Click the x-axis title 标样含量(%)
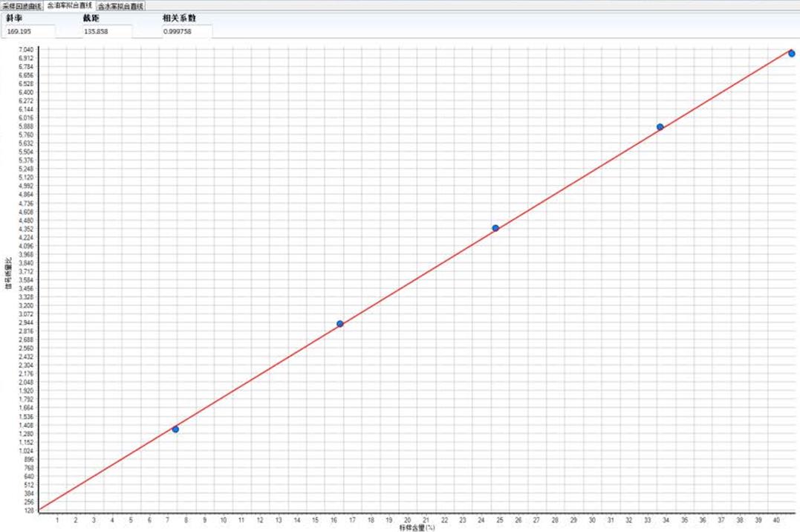800x532 pixels. (416, 528)
